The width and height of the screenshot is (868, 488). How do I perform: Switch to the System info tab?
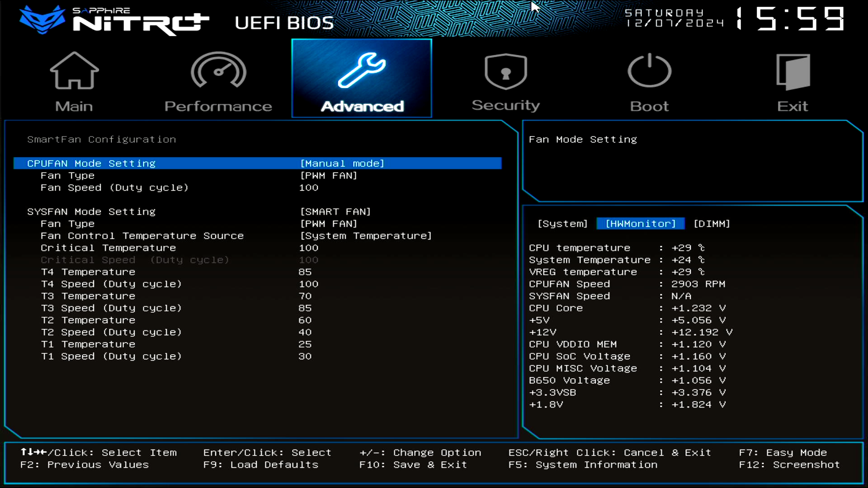coord(562,224)
